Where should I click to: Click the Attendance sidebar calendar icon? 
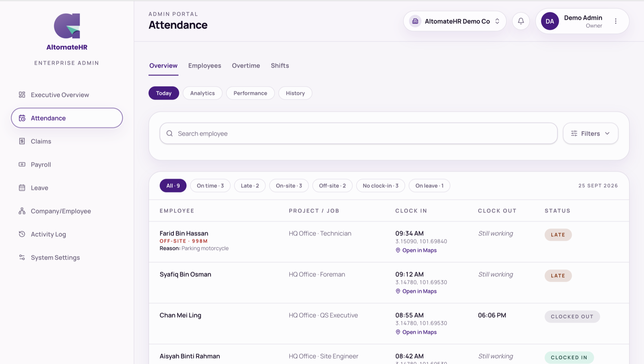click(22, 118)
